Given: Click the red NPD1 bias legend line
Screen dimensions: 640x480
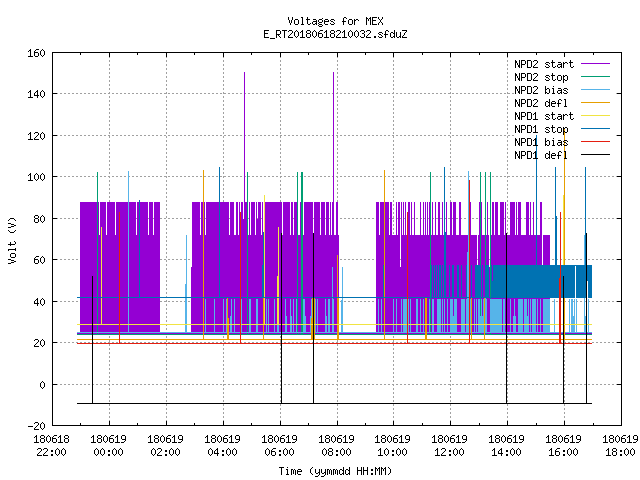Looking at the screenshot, I should click(x=596, y=142).
